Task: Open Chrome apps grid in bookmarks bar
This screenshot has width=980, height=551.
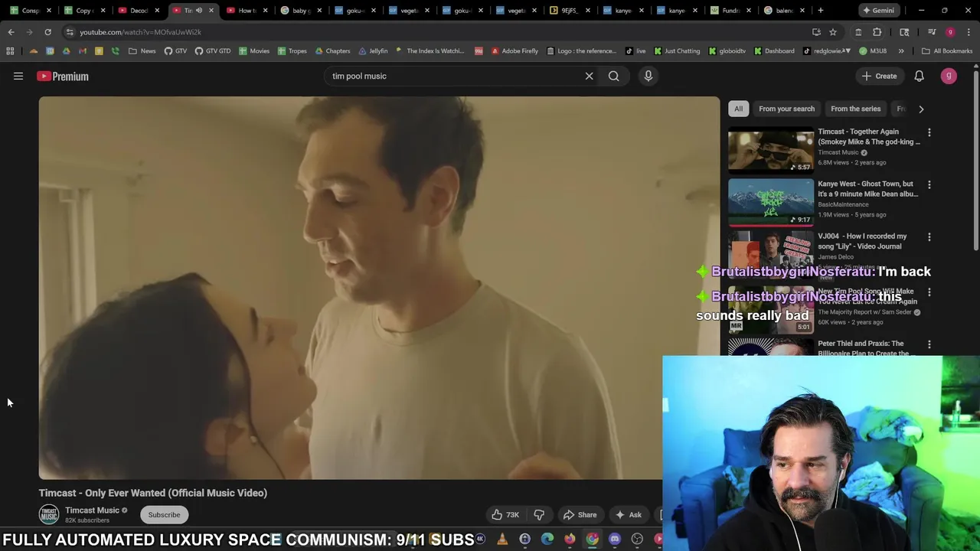Action: tap(10, 51)
